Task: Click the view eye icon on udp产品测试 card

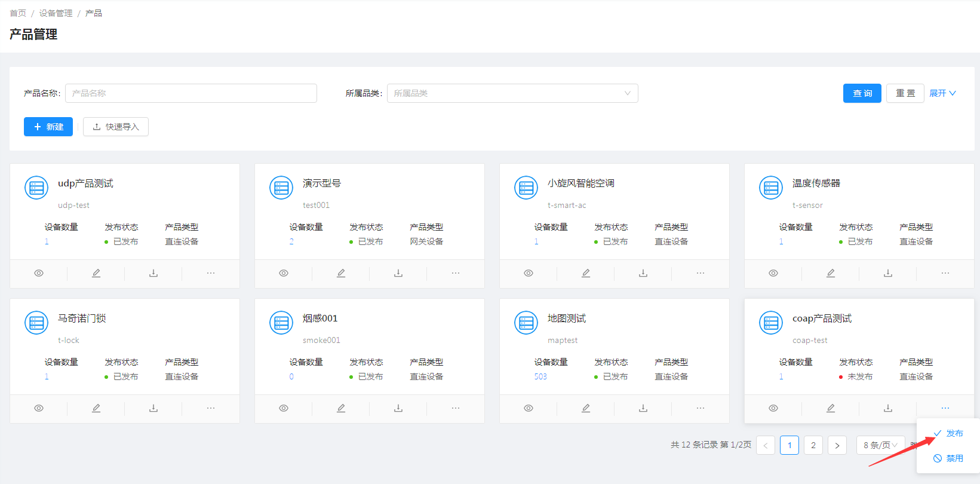Action: 39,273
